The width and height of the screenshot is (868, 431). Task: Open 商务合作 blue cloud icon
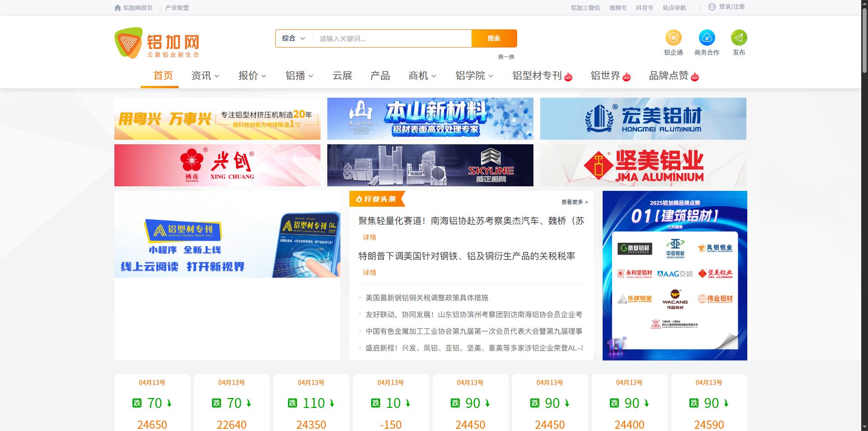(x=707, y=38)
